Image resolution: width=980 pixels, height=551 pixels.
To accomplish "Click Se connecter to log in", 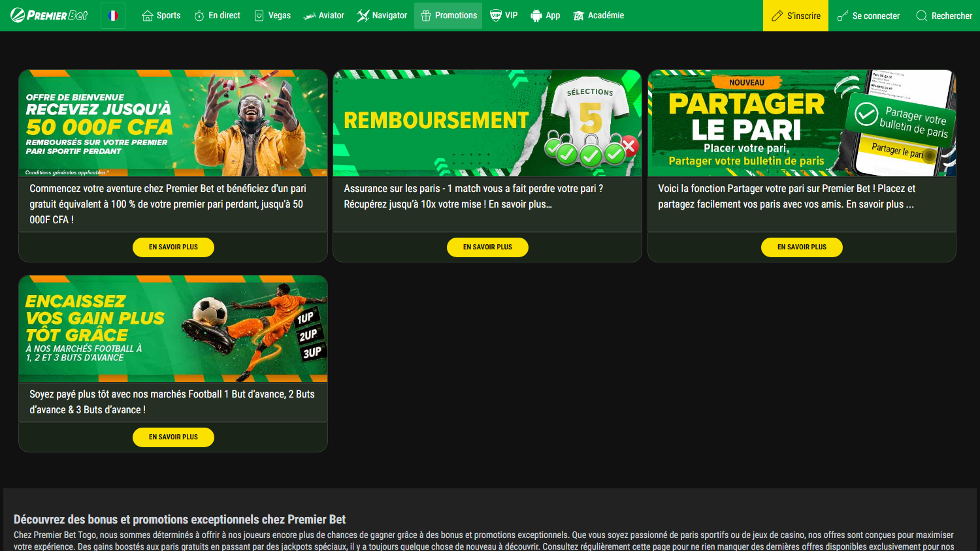I will (868, 16).
